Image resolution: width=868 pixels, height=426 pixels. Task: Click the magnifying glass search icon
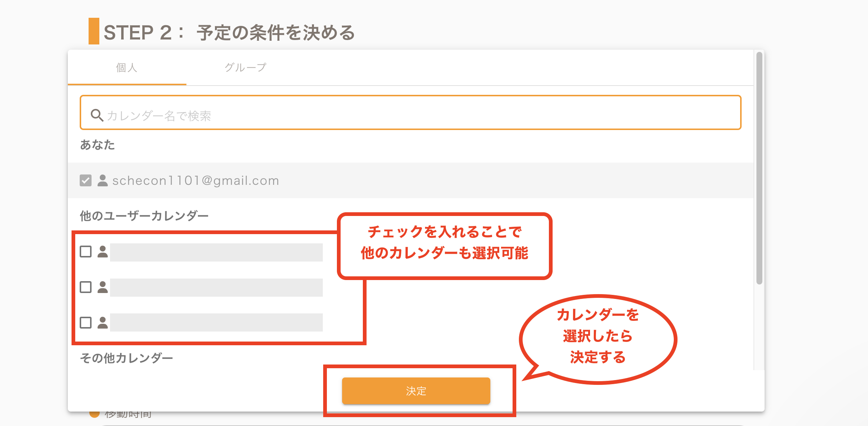point(97,115)
